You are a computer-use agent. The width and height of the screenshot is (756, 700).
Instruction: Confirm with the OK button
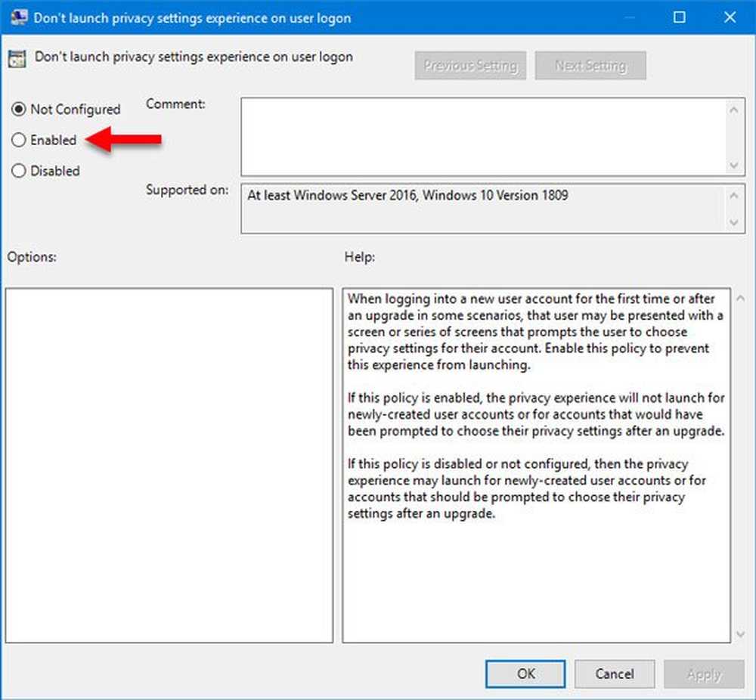525,674
